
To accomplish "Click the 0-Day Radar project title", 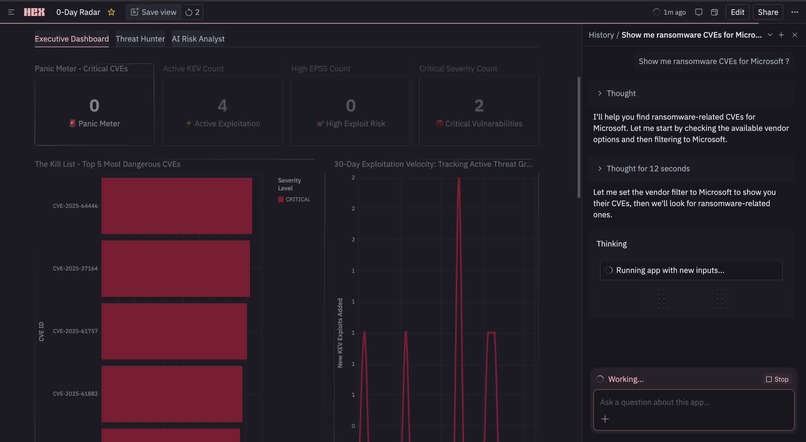I will [x=78, y=12].
